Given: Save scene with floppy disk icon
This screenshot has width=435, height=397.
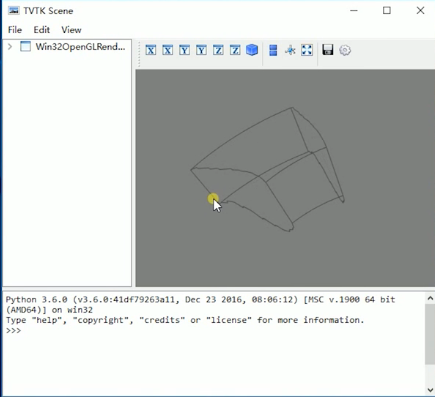Looking at the screenshot, I should click(328, 50).
